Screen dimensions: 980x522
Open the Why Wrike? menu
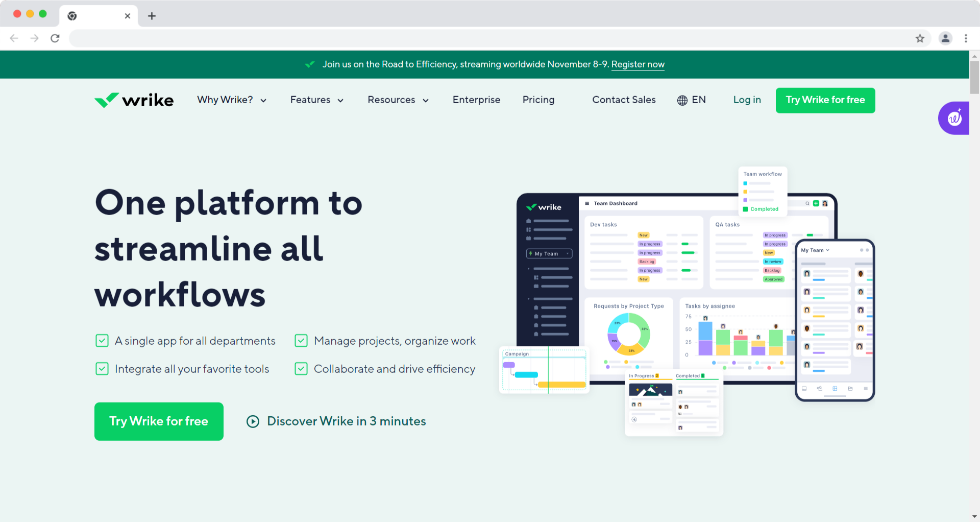click(232, 100)
